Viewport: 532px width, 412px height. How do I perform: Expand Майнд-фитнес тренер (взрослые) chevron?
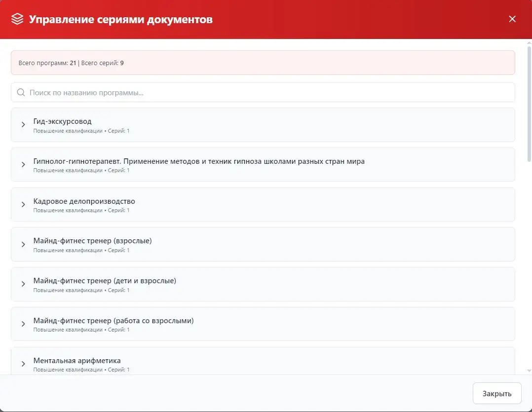(23, 245)
